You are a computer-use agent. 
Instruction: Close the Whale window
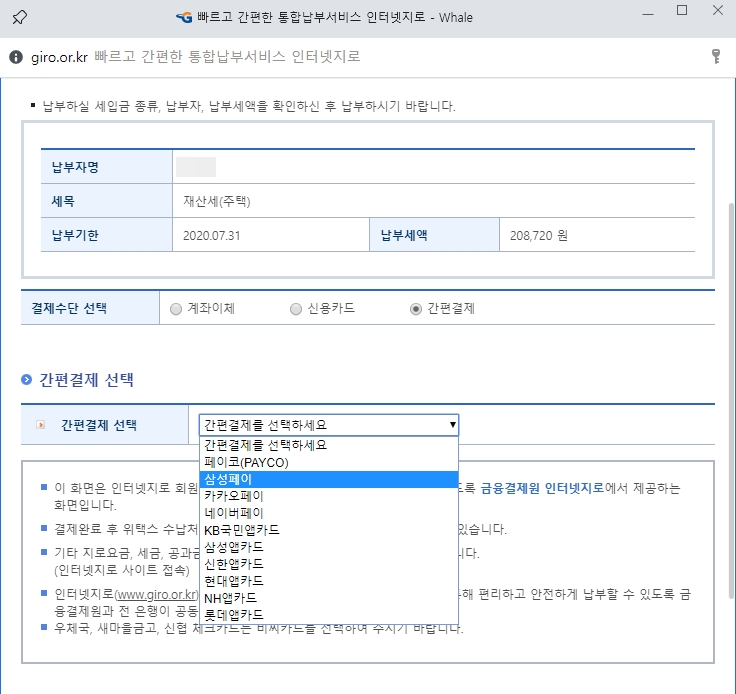pyautogui.click(x=718, y=10)
